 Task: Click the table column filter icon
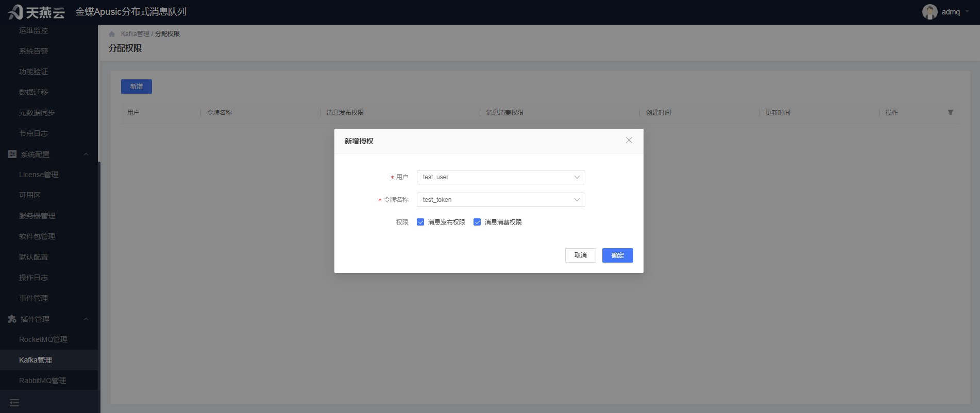click(951, 112)
